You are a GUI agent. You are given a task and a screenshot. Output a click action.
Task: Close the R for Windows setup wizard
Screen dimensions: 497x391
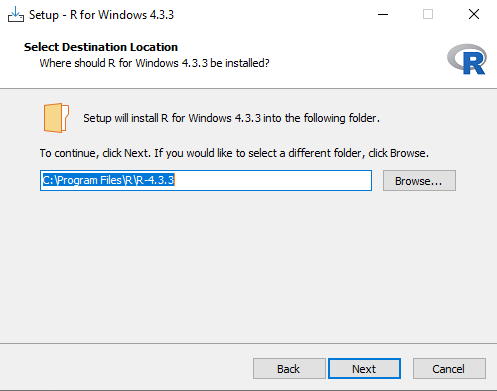pos(474,14)
